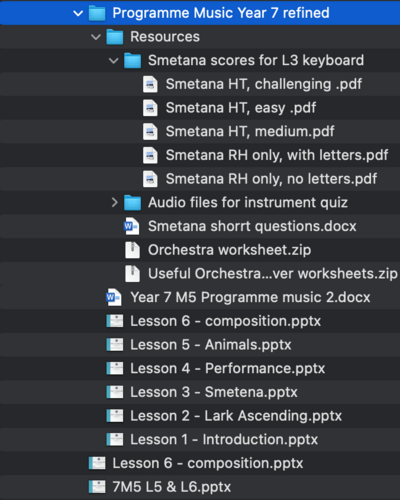Click the Smetana HT, challenging PDF icon
Viewport: 400px width, 500px height.
click(x=150, y=84)
